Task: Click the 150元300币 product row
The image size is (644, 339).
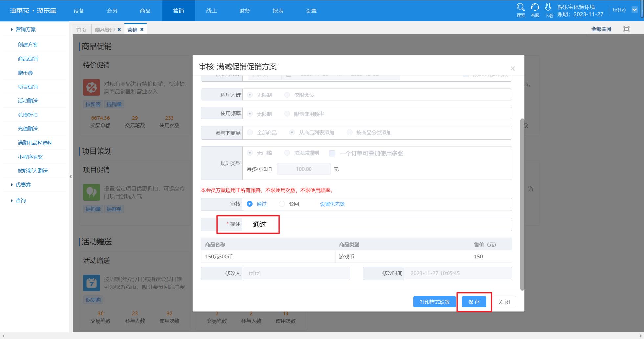Action: coord(356,256)
